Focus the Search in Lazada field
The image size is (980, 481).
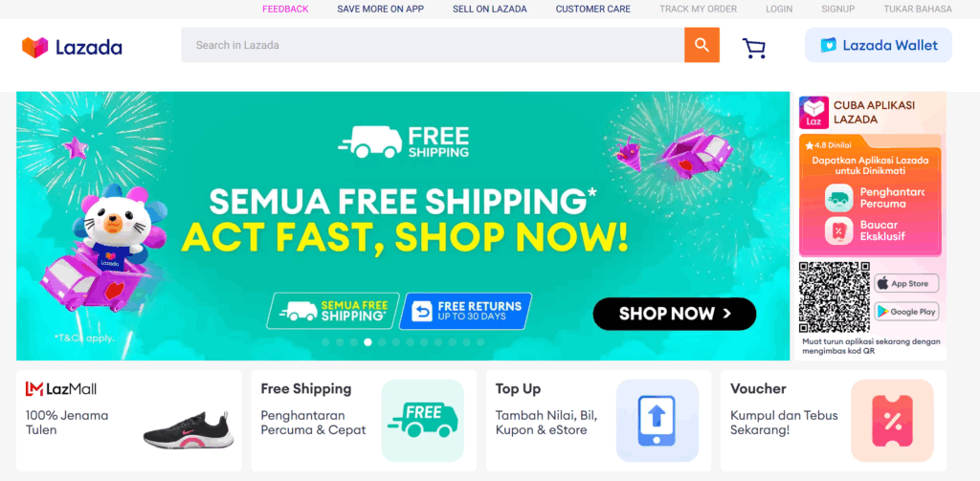433,45
